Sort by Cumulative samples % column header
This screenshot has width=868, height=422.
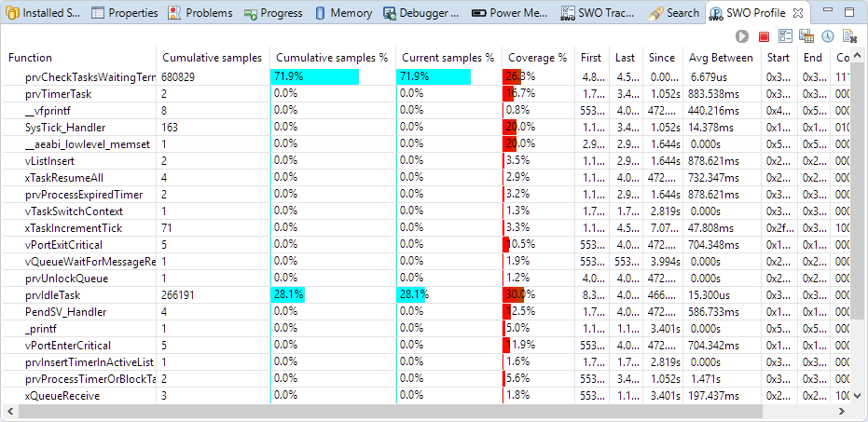point(332,58)
